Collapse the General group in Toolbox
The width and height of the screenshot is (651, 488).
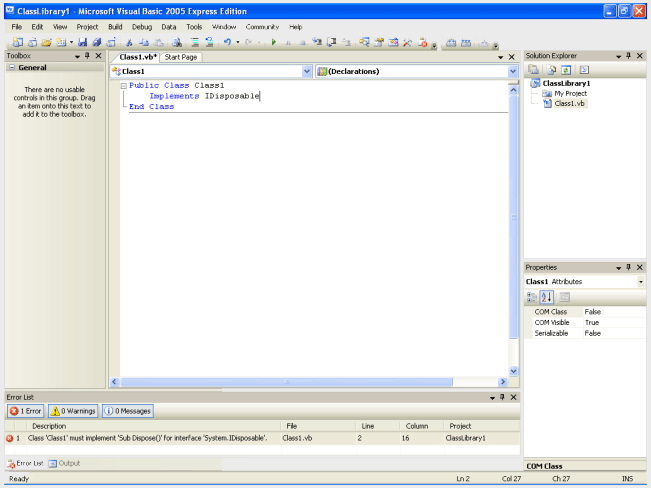[x=12, y=68]
